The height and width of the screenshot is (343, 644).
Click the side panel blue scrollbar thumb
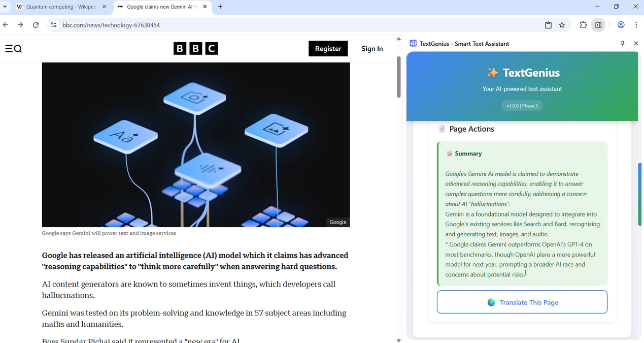pos(640,194)
